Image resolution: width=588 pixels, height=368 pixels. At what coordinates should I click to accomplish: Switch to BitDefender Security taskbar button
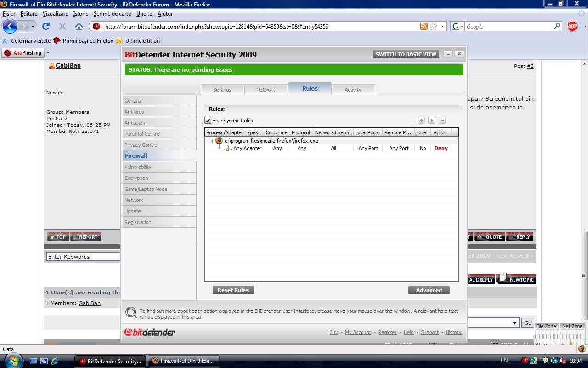coord(110,361)
